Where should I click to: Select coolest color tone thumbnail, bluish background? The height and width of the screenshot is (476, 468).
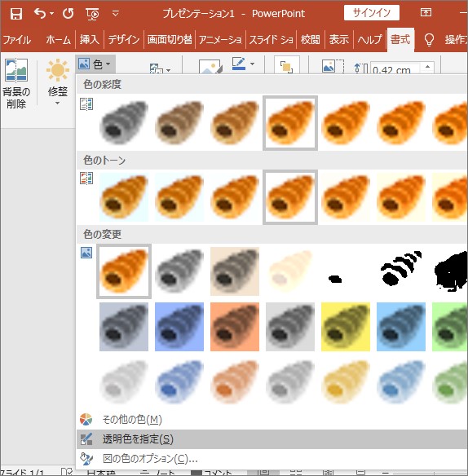[124, 197]
